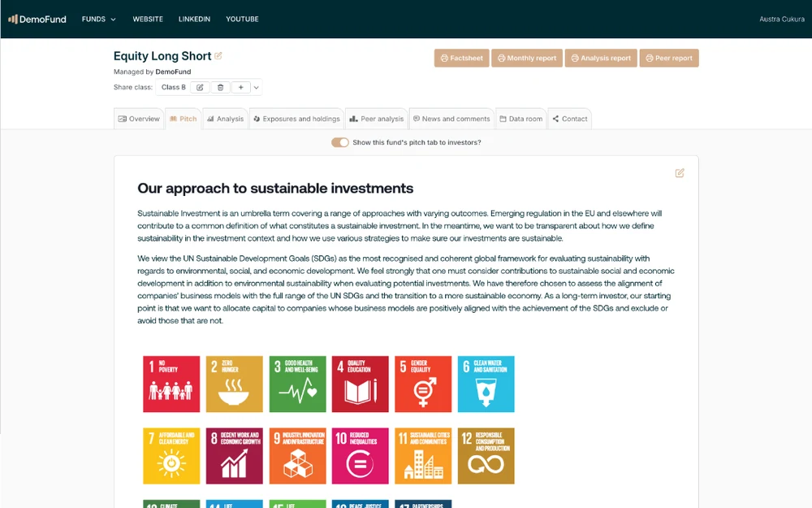Click the Zero Hunger SDG 2 tile
The width and height of the screenshot is (812, 508).
pos(234,384)
